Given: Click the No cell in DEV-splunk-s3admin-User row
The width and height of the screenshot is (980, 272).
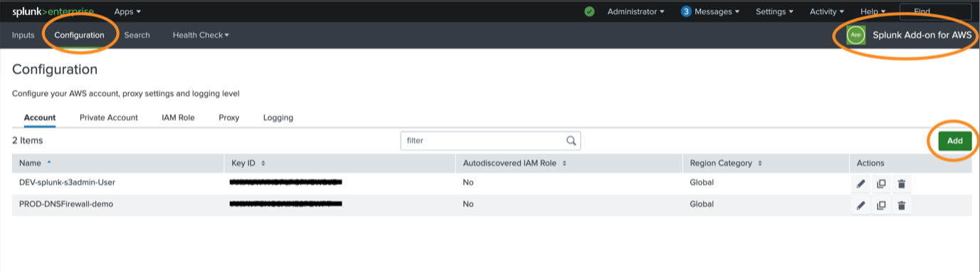Looking at the screenshot, I should coord(468,182).
